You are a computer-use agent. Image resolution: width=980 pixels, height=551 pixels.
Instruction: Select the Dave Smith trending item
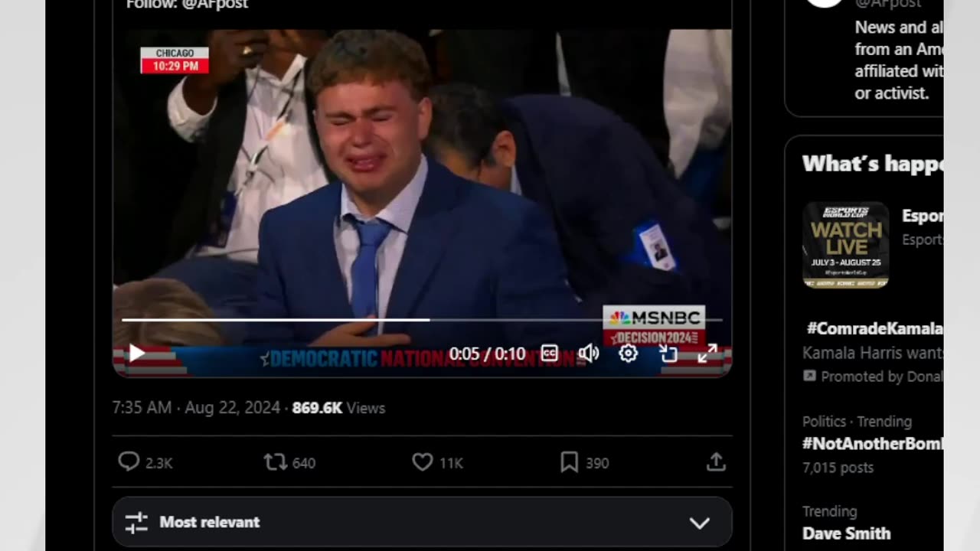click(846, 533)
